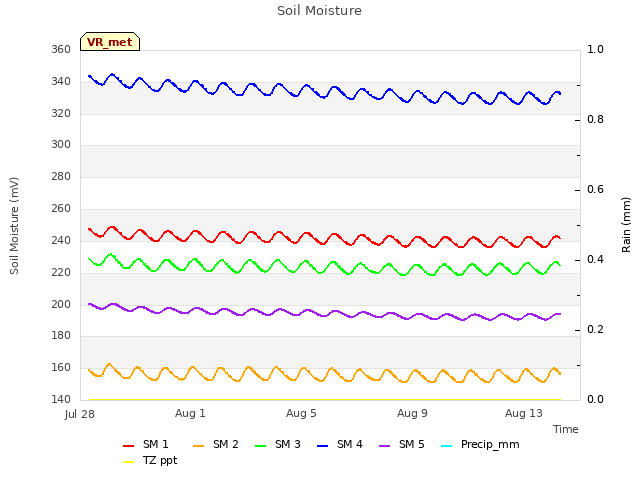This screenshot has width=640, height=480.
Task: Toggle the TZ ppt legend entry
Action: 150,461
